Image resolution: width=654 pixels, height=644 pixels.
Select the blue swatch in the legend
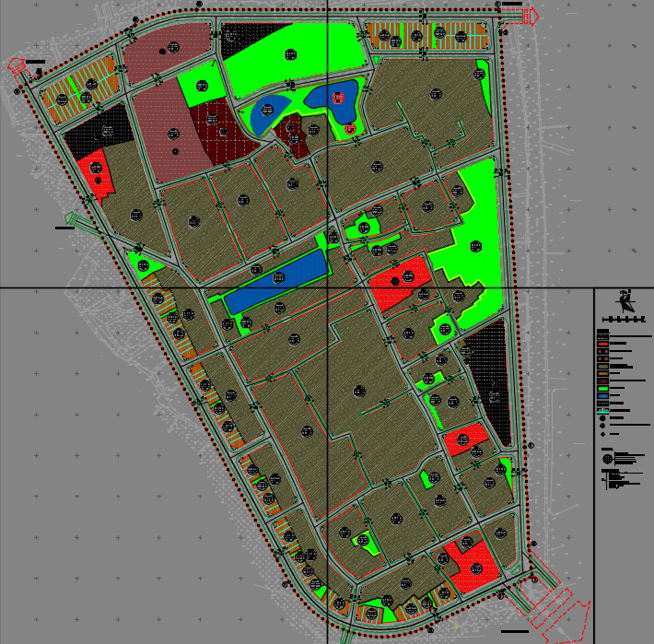[602, 396]
